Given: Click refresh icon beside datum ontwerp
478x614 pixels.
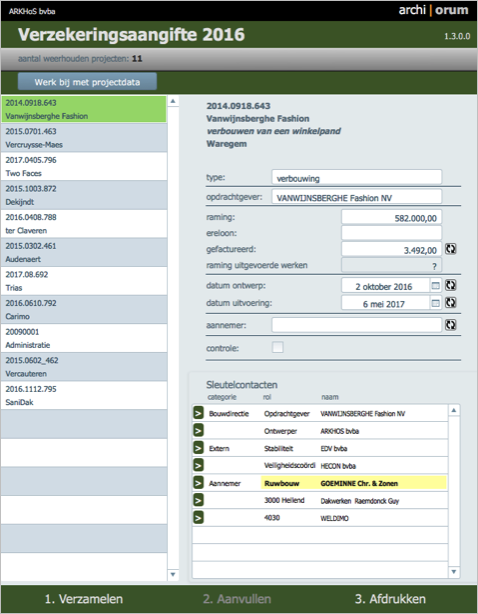Looking at the screenshot, I should (451, 285).
